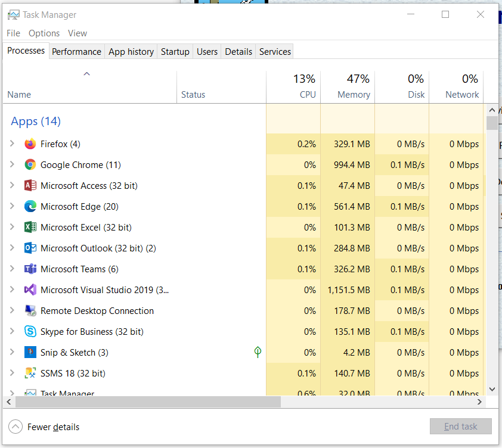This screenshot has width=502, height=448.
Task: Click the Firefox icon in process list
Action: tap(30, 144)
